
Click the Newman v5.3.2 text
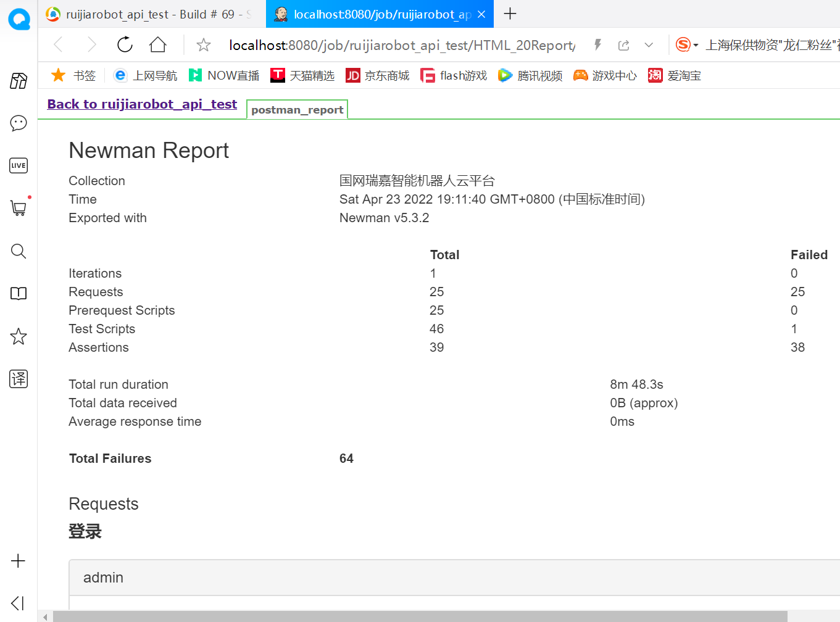pos(384,218)
